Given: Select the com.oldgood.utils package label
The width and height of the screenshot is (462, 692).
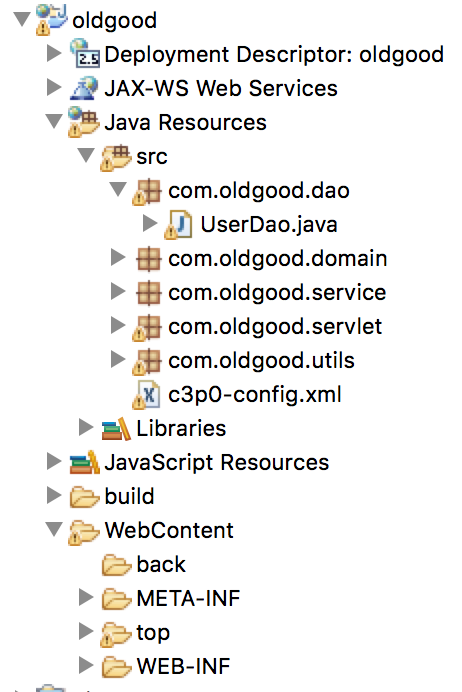Looking at the screenshot, I should click(x=261, y=361).
